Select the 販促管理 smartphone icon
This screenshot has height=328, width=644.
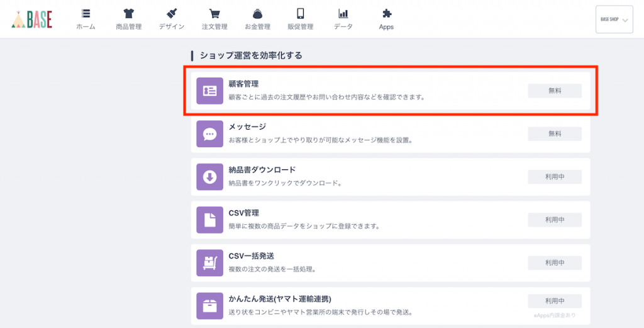coord(300,14)
